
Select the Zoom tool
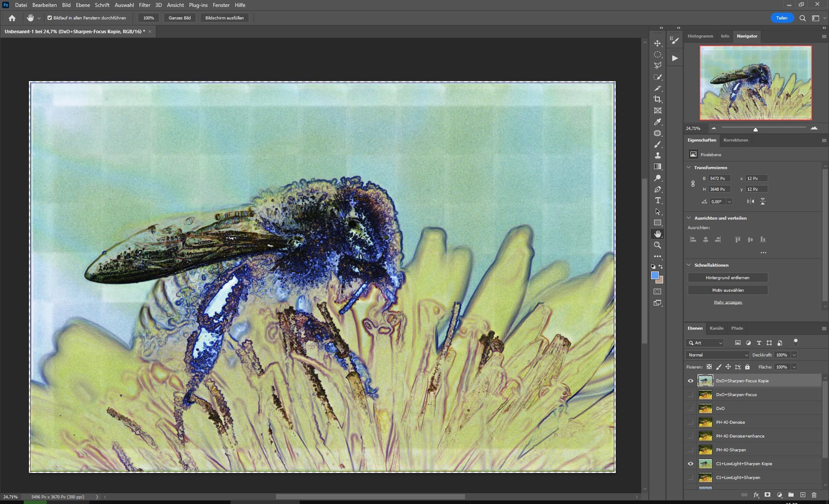click(x=658, y=245)
